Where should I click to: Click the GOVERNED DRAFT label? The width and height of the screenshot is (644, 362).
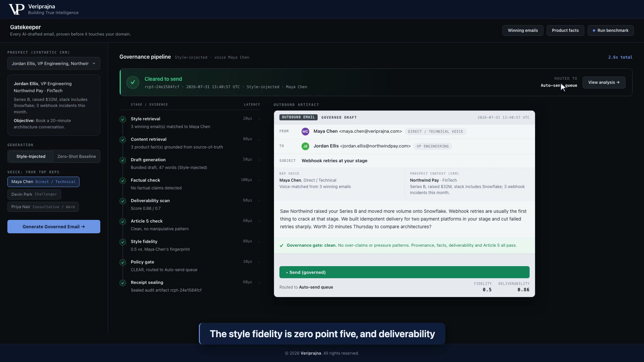[x=339, y=118]
